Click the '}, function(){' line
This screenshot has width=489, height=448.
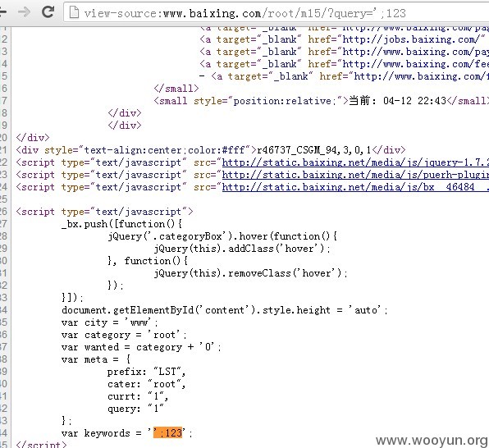pyautogui.click(x=148, y=261)
